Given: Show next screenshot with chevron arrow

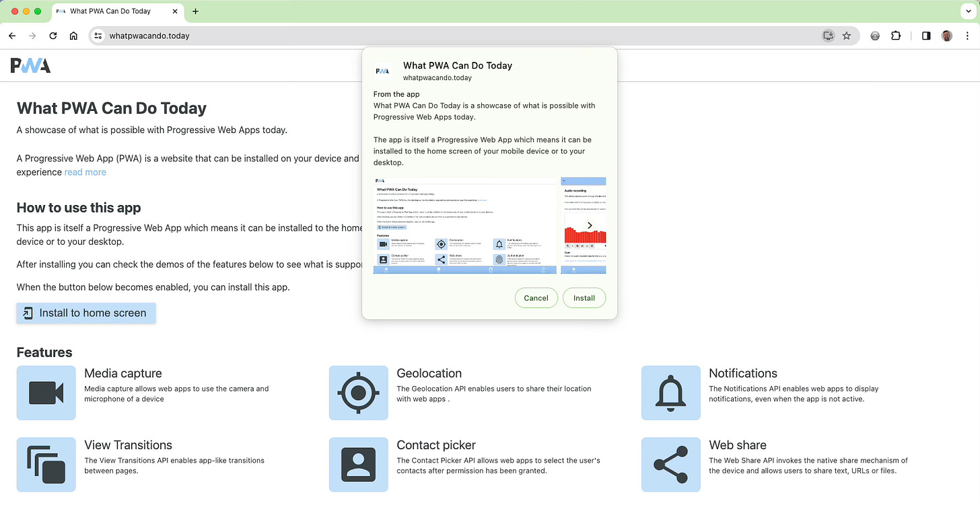Looking at the screenshot, I should [x=590, y=225].
